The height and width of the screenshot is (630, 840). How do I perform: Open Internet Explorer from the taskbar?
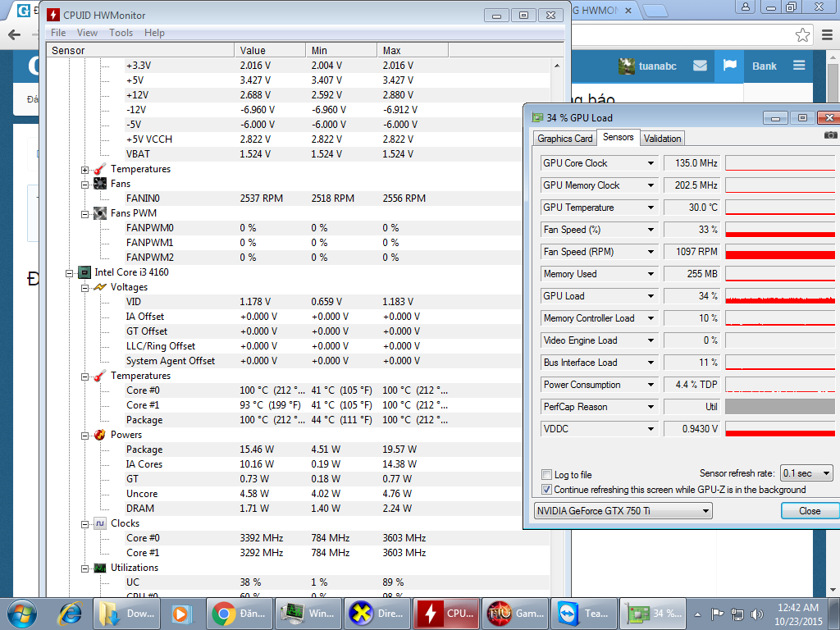click(71, 613)
